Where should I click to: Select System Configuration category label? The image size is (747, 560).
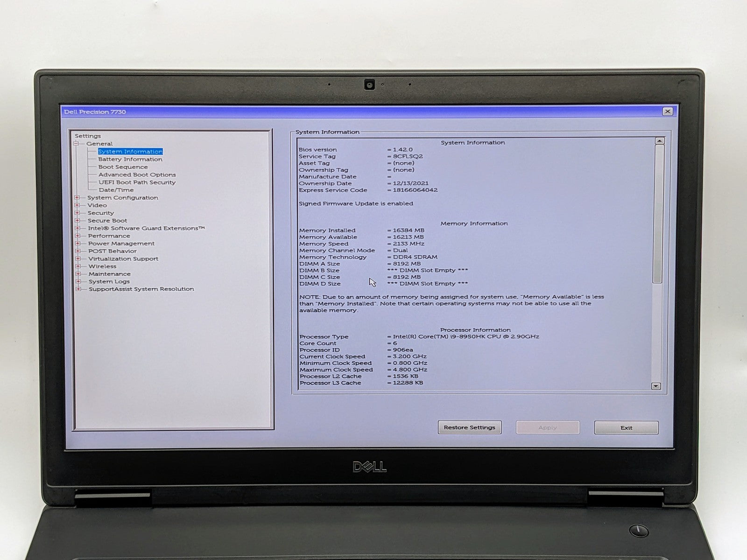click(x=123, y=198)
